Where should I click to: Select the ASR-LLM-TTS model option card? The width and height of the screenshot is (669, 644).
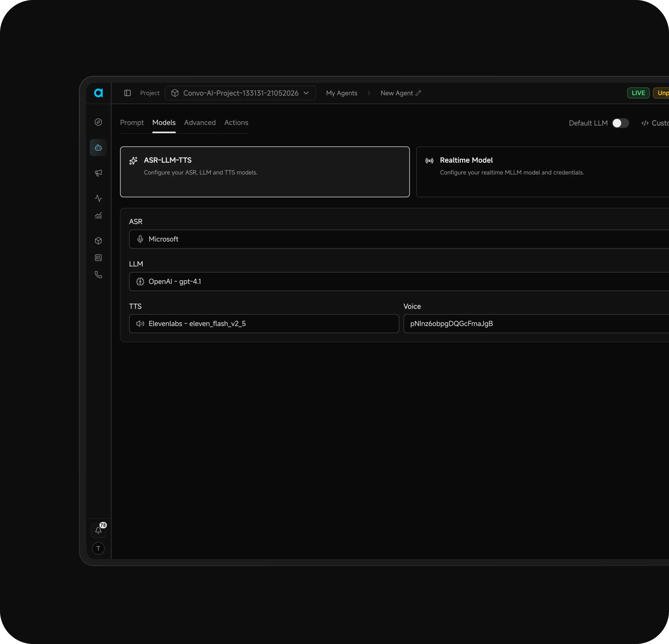265,172
